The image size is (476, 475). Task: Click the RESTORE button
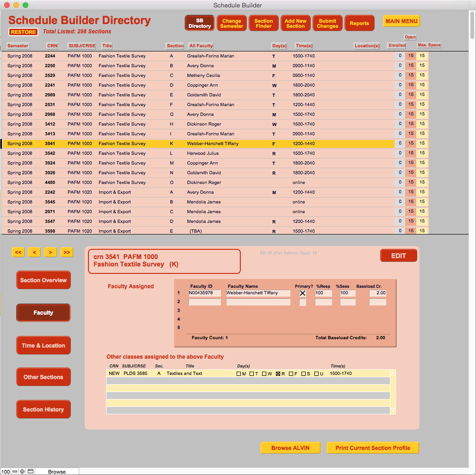(23, 32)
